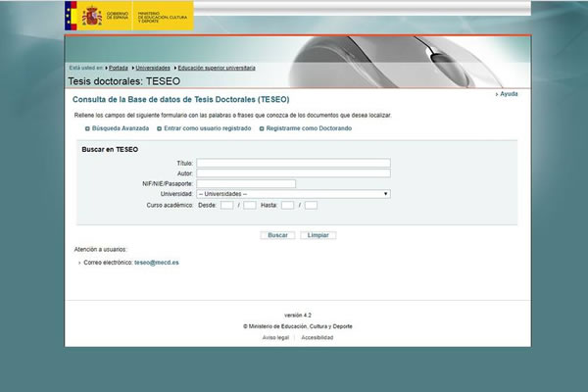The height and width of the screenshot is (392, 588).
Task: Click the first Desde year box
Action: pos(227,205)
